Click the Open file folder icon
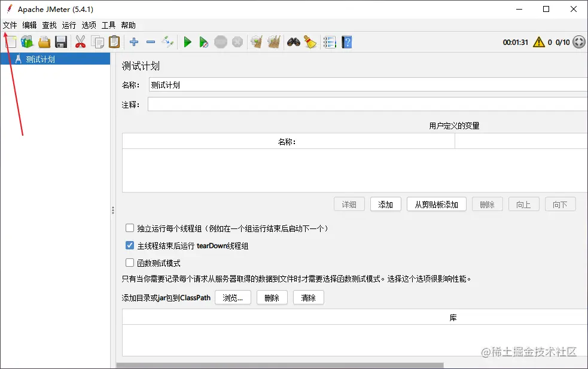The height and width of the screenshot is (369, 588). [44, 42]
